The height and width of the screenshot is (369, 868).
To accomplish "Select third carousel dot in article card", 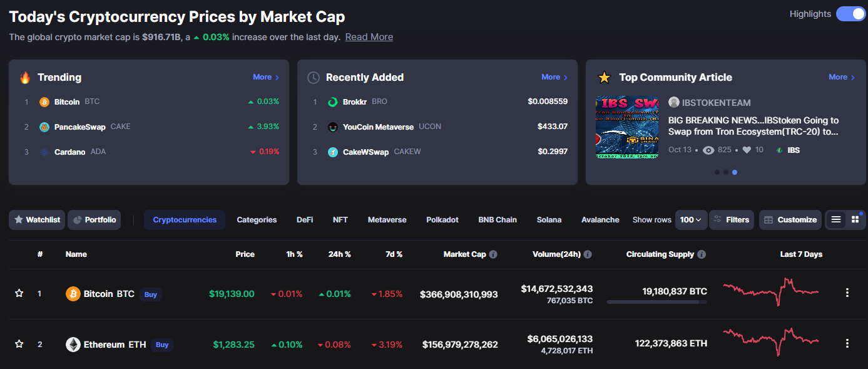I will tap(735, 172).
